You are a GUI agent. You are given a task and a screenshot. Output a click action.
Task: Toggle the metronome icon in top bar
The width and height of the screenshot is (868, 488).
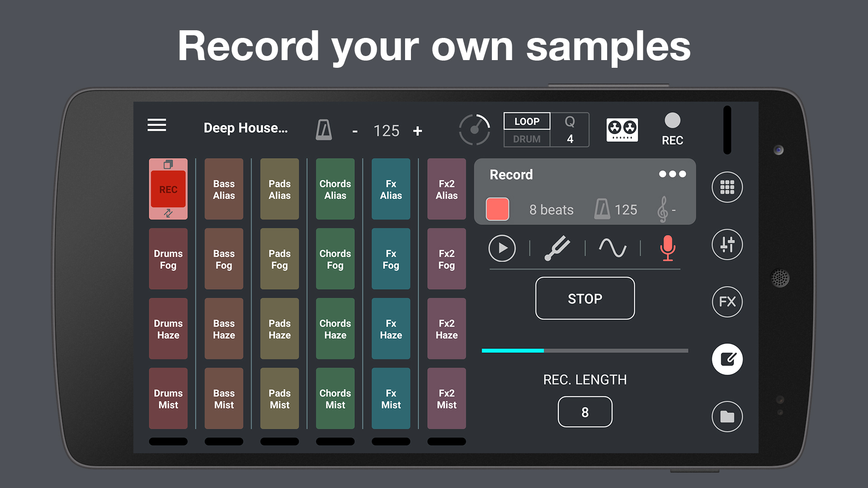(x=324, y=130)
